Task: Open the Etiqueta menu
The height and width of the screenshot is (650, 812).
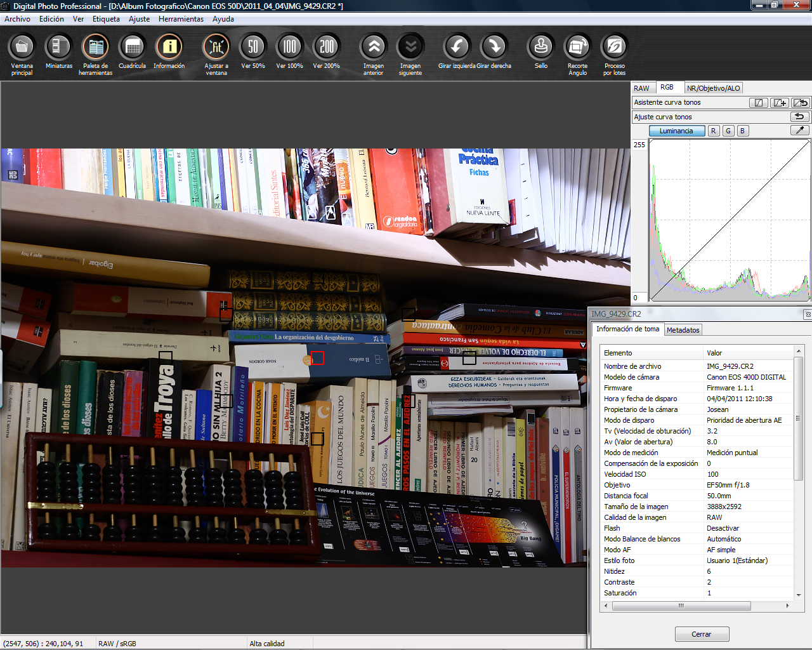Action: (106, 19)
